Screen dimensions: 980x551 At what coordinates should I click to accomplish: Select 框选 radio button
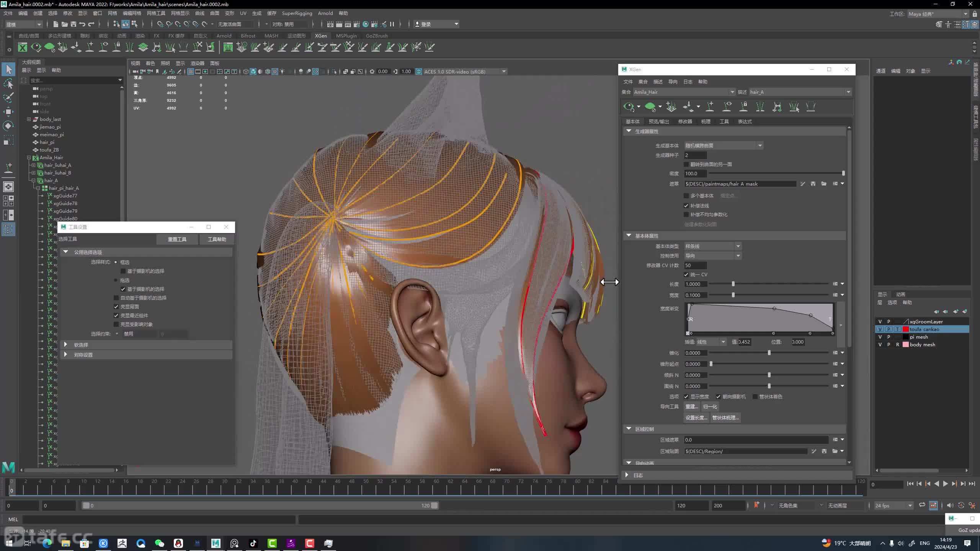coord(116,262)
